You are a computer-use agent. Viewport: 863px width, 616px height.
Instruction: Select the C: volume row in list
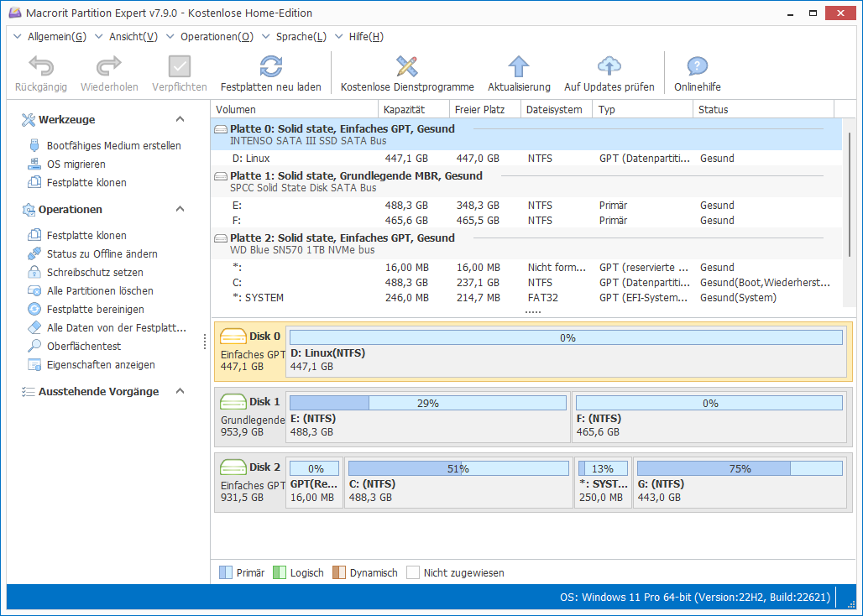(x=526, y=282)
